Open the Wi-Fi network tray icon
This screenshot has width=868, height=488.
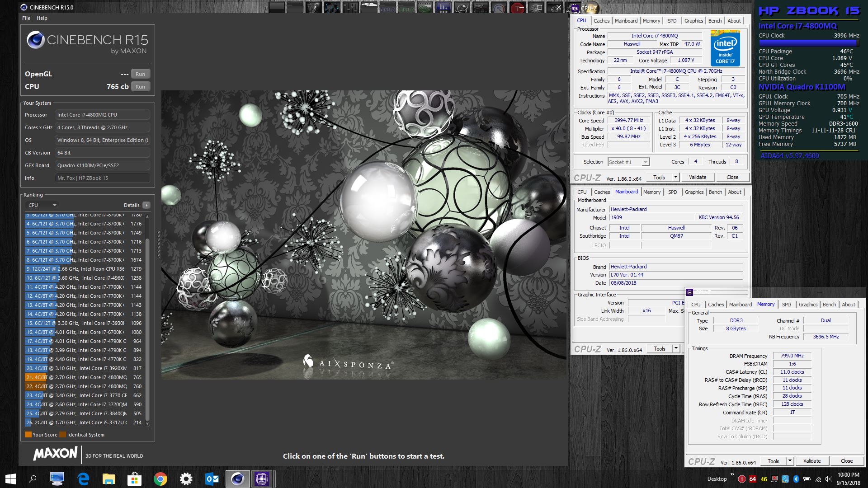818,479
